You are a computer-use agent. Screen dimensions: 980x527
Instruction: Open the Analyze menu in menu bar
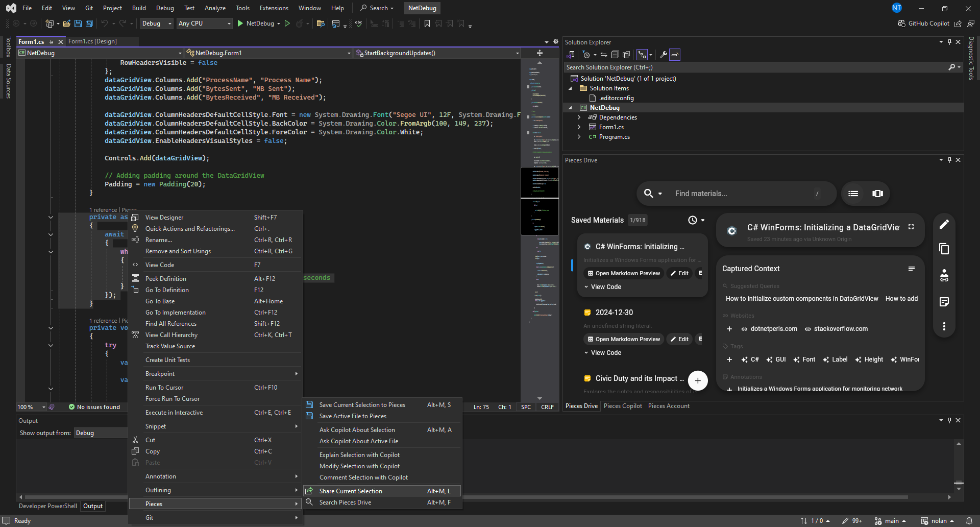[215, 8]
